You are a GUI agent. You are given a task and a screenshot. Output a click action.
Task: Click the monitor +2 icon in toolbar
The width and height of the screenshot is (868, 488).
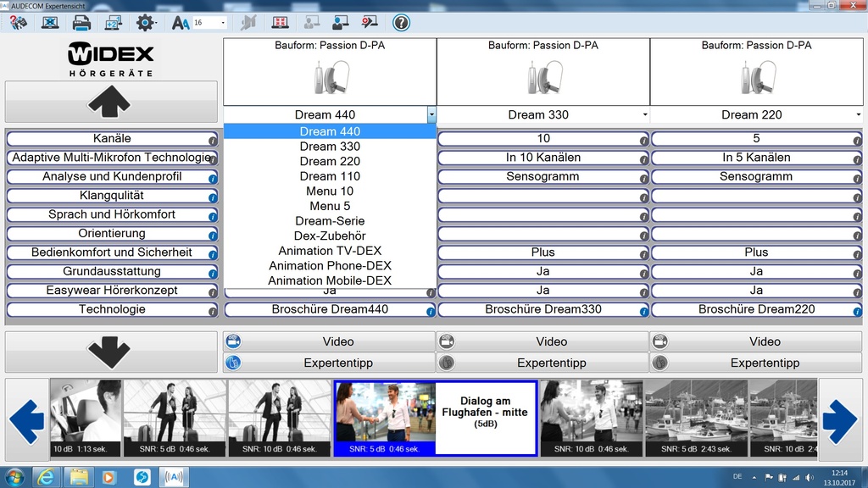113,23
